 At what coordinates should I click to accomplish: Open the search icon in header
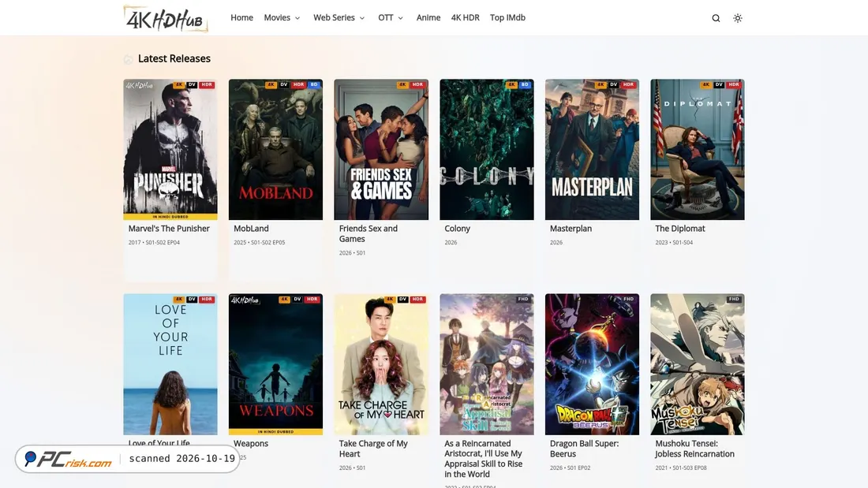(x=716, y=18)
